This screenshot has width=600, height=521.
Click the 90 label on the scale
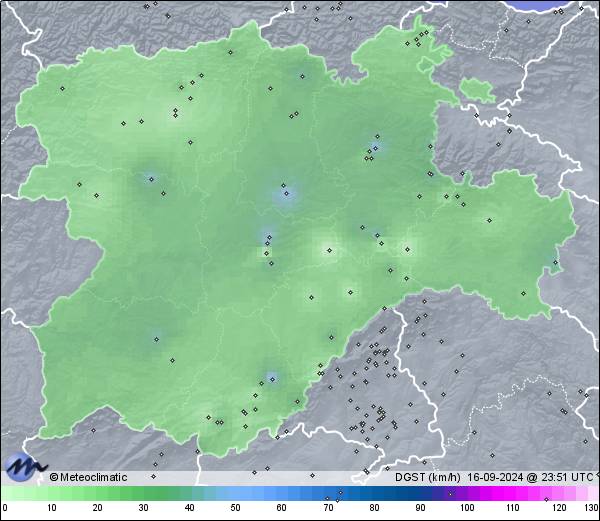coord(420,508)
